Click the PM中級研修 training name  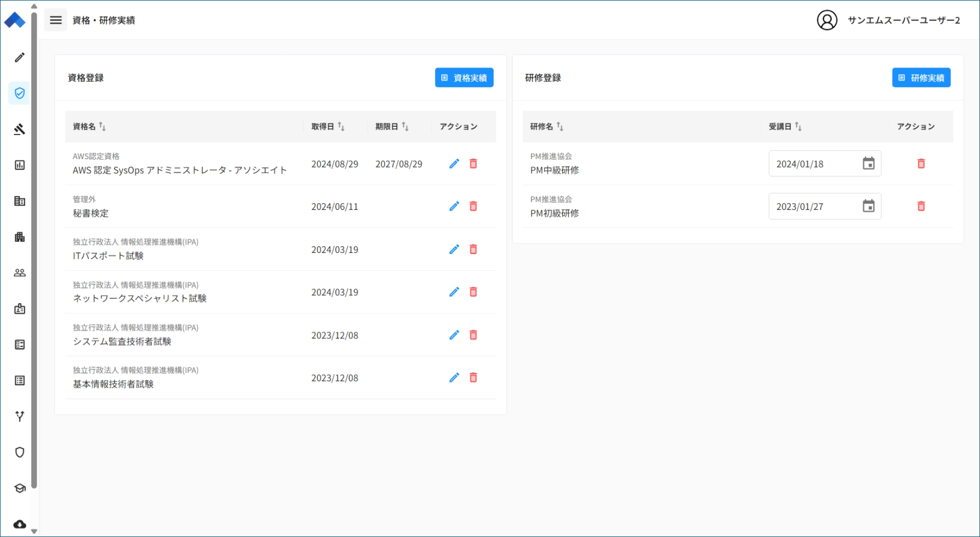click(554, 170)
